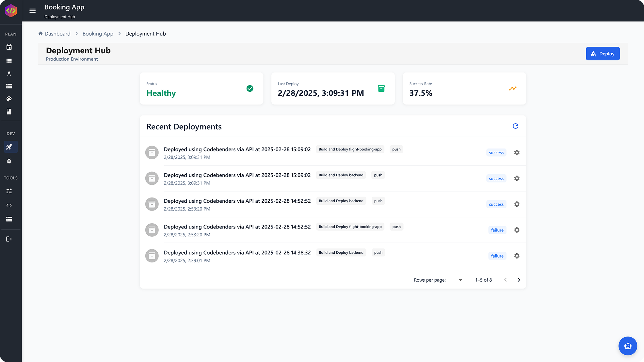Click push tag on 14:38:32 deployment row
The width and height of the screenshot is (644, 362).
[378, 252]
